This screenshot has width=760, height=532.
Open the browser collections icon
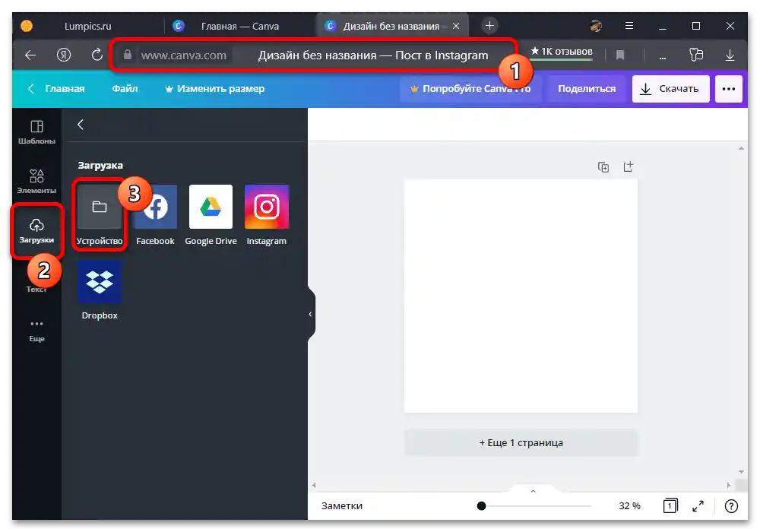pyautogui.click(x=696, y=55)
